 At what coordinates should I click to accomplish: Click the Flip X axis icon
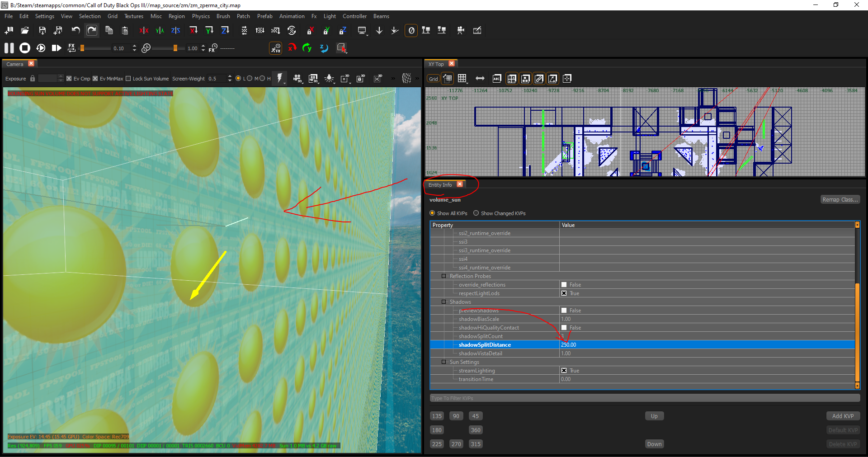pos(144,30)
